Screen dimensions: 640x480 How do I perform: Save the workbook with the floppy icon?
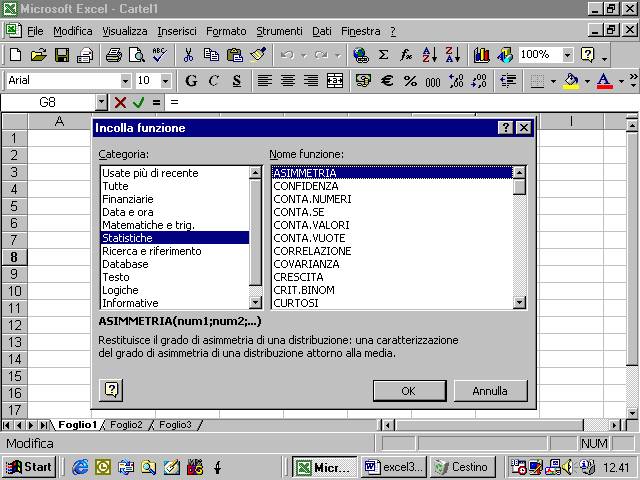pos(62,55)
